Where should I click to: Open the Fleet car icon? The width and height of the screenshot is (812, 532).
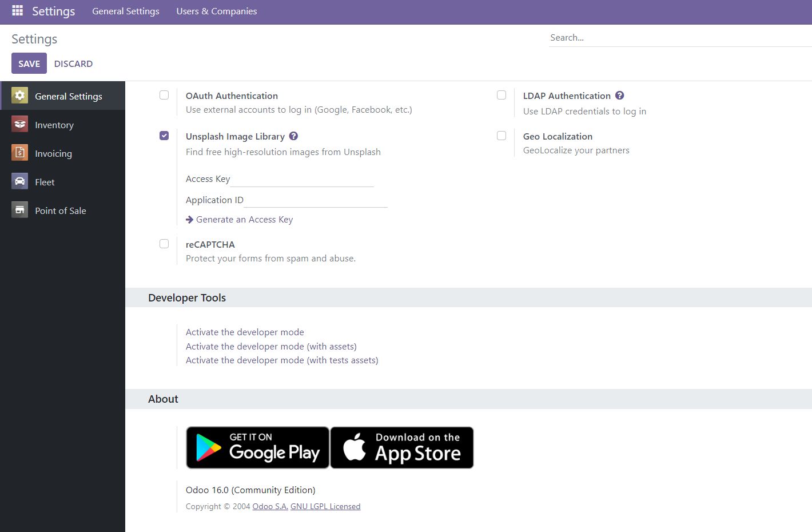tap(20, 181)
